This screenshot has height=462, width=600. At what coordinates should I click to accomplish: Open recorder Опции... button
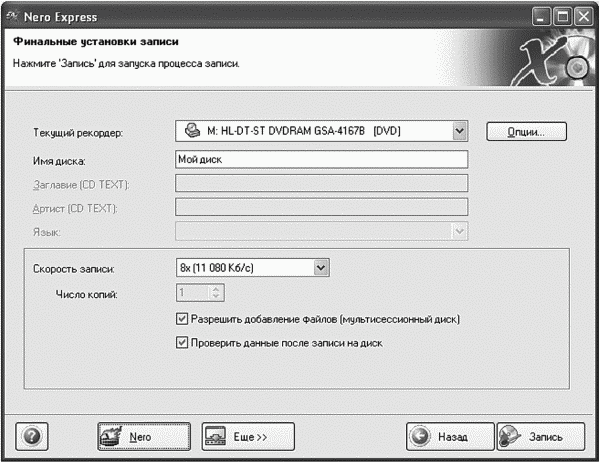pyautogui.click(x=527, y=132)
